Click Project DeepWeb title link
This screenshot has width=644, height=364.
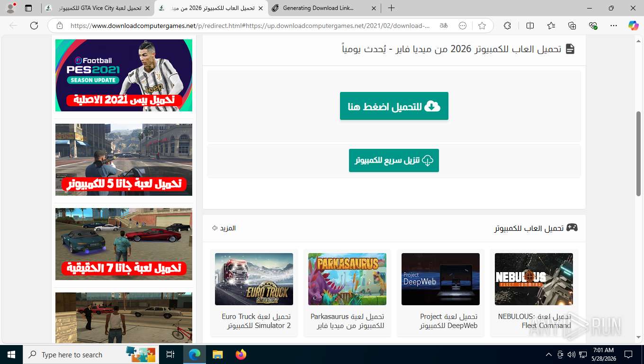pos(448,321)
